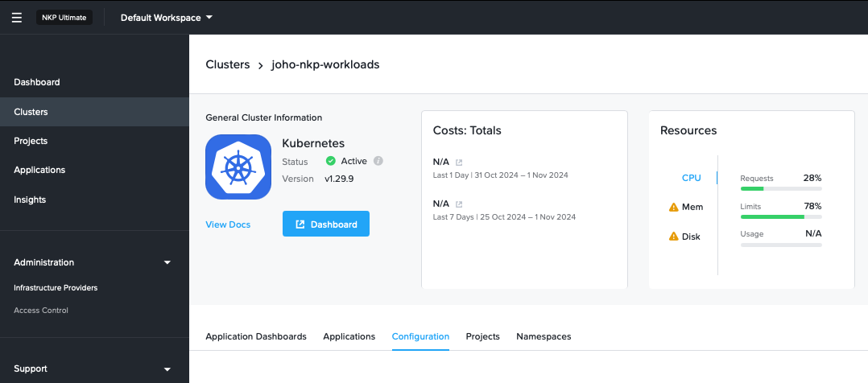Select the CPU resource tab
The height and width of the screenshot is (383, 868).
[x=692, y=178]
